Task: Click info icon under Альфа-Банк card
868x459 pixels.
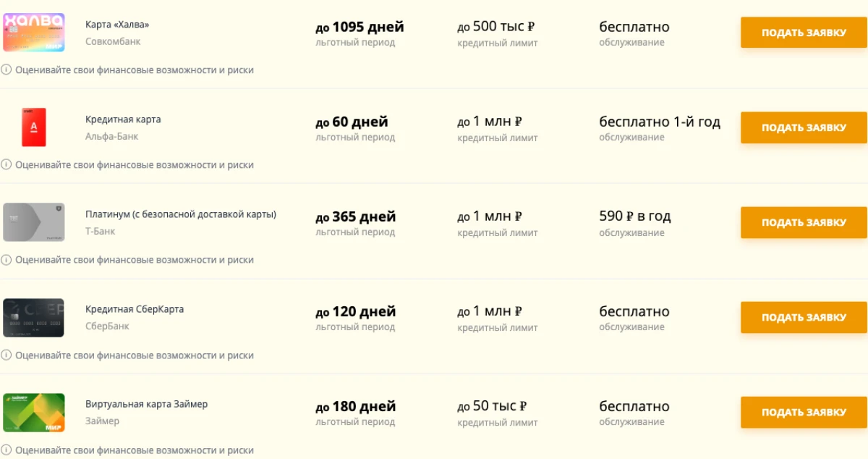Action: 7,165
